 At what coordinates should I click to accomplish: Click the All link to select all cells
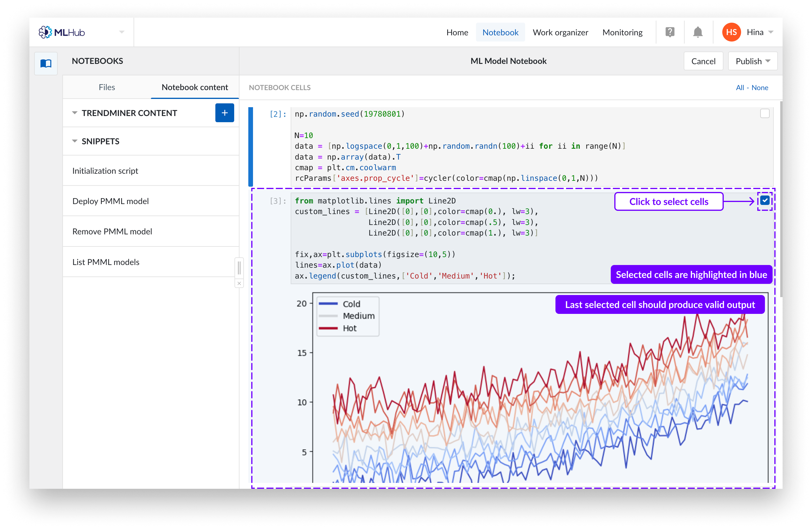coord(740,87)
